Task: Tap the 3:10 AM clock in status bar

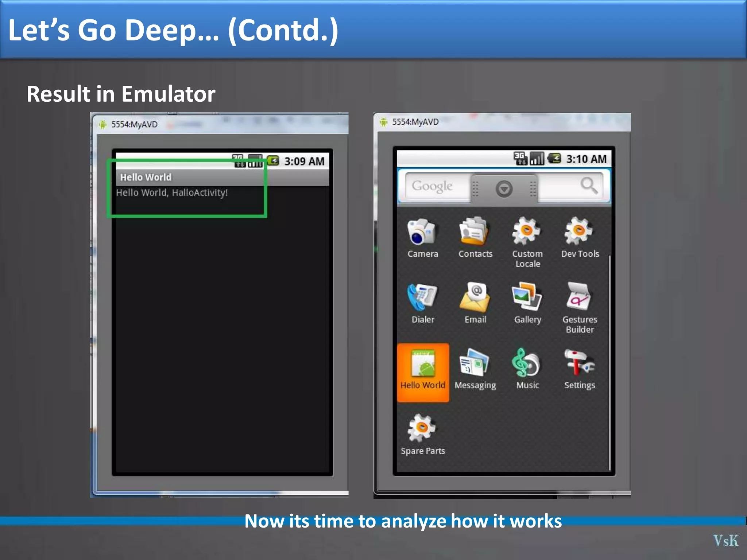Action: [x=586, y=159]
